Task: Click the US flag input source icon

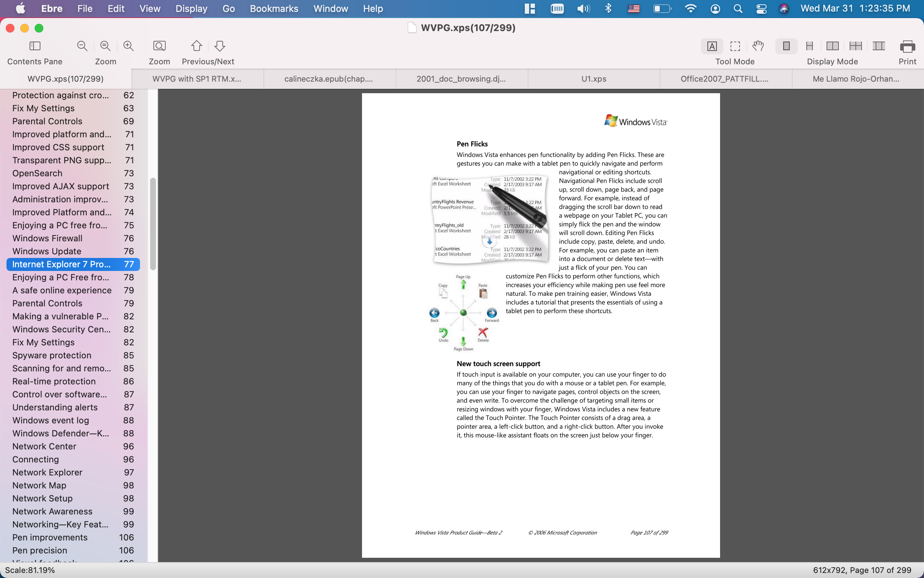Action: coord(633,8)
